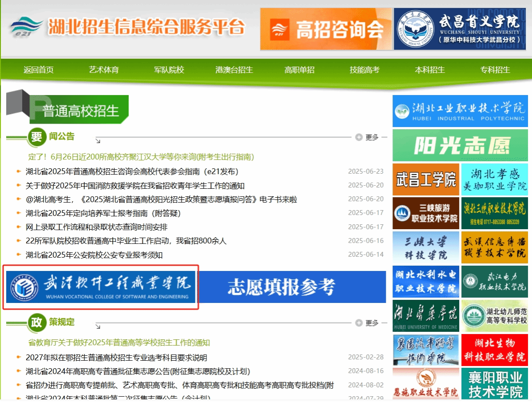Image resolution: width=532 pixels, height=402 pixels.
Task: Expand 更多 for the 政策规定 section
Action: click(x=368, y=323)
